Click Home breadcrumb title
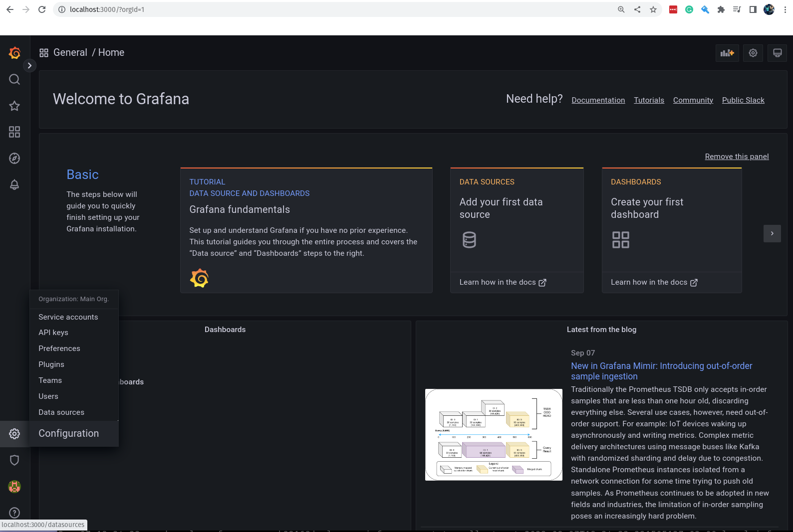 (x=111, y=53)
